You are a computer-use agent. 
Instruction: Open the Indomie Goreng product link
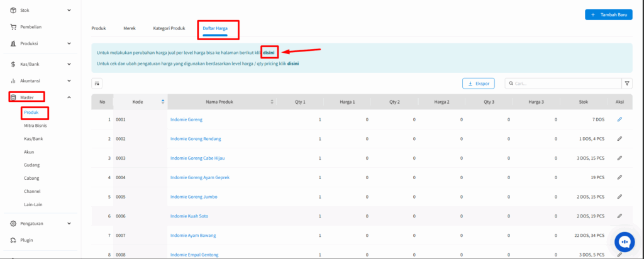click(x=186, y=120)
